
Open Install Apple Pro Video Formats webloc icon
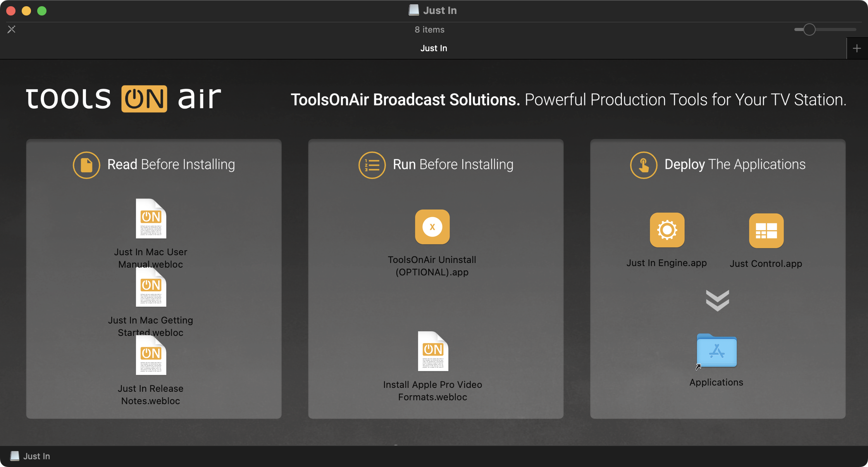point(433,351)
